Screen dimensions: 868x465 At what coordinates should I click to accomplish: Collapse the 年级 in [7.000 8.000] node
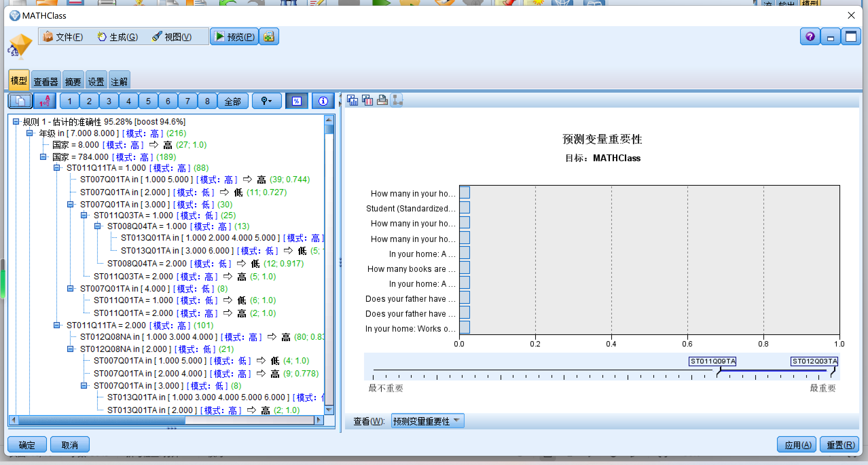(30, 133)
